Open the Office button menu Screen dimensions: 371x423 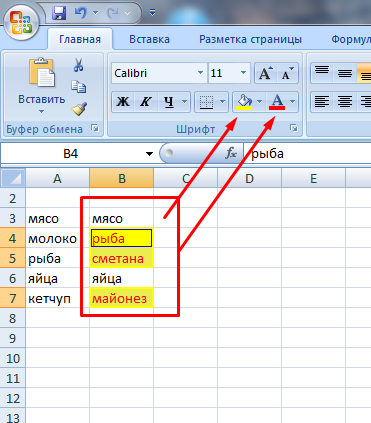22,23
